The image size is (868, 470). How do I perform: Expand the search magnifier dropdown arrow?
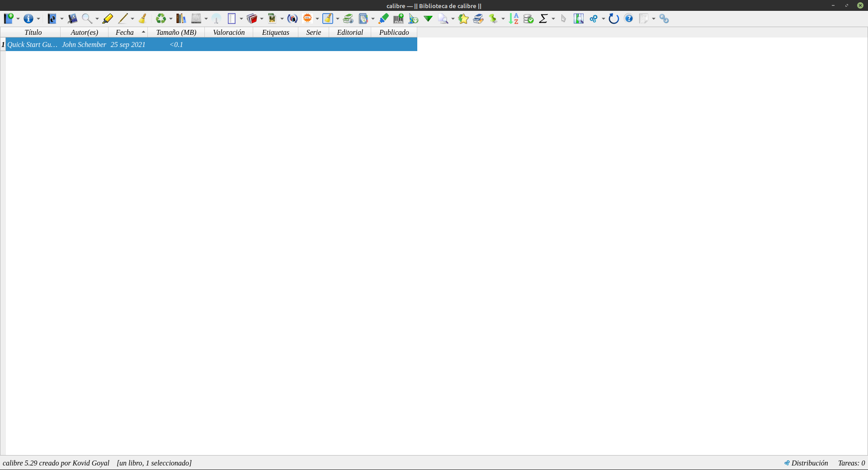click(x=97, y=19)
